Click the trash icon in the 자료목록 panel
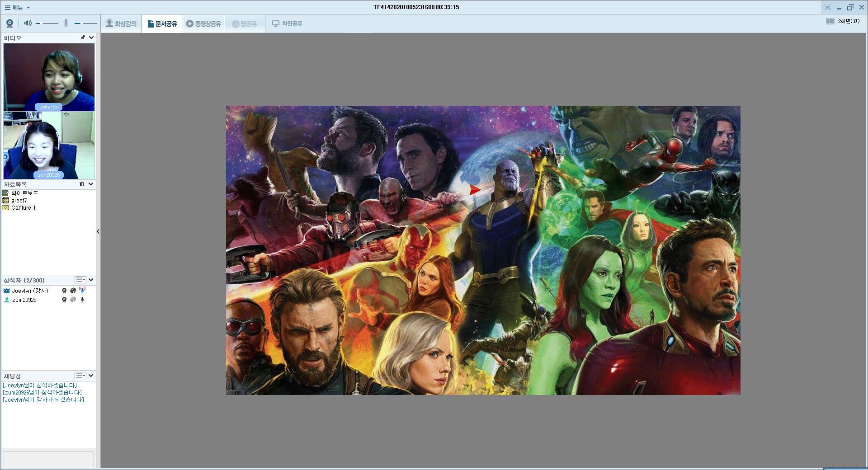Screen dimensions: 868x470 (82, 184)
